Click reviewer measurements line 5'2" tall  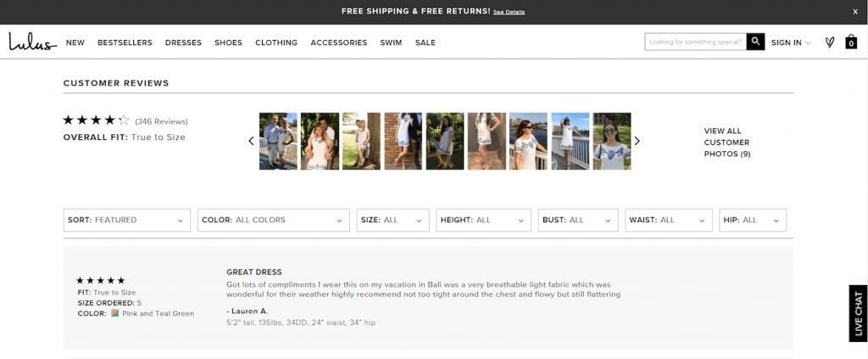301,322
